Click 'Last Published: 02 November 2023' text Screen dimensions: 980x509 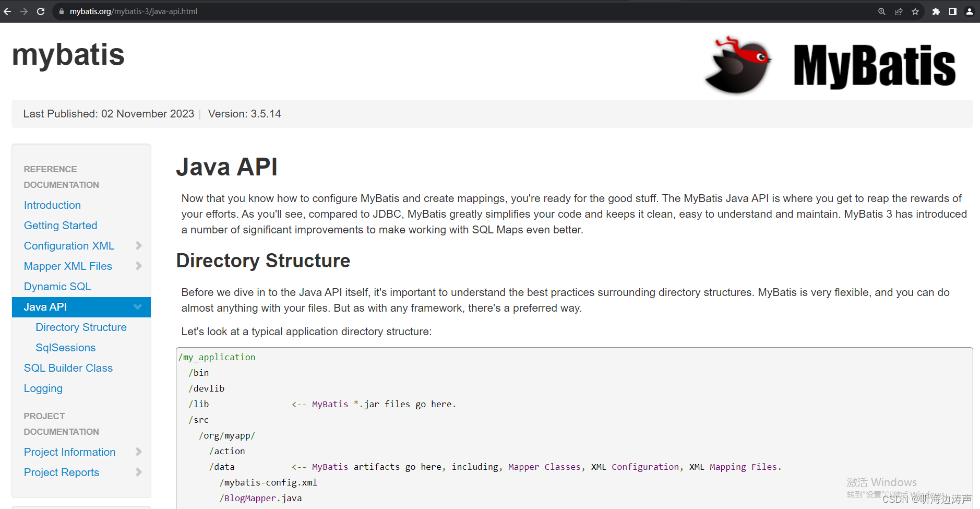point(109,114)
